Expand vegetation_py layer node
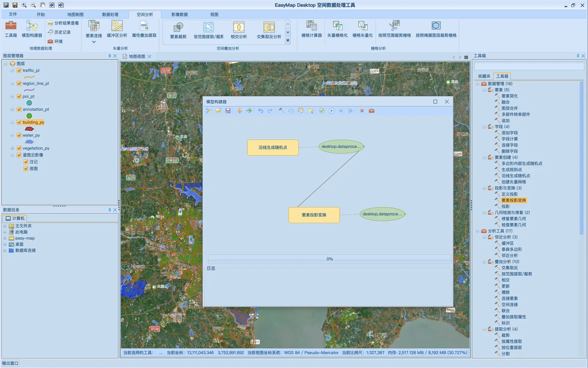The image size is (588, 368). click(12, 148)
